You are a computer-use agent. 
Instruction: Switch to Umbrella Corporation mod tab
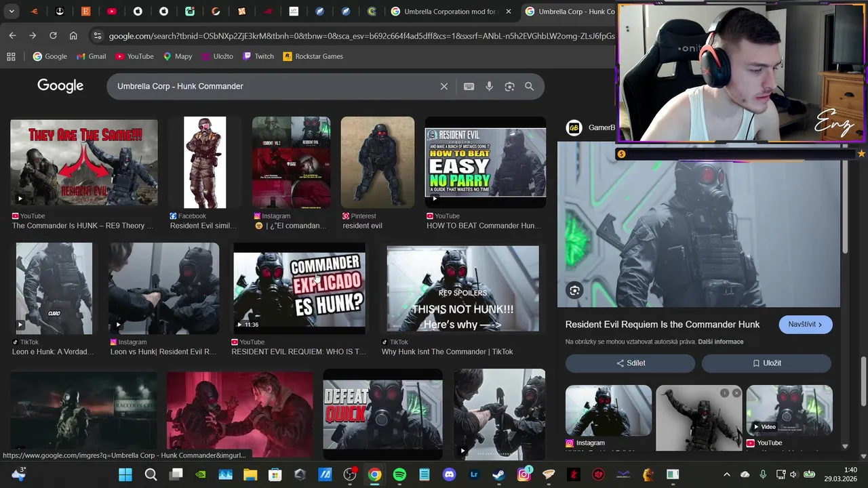click(x=450, y=12)
